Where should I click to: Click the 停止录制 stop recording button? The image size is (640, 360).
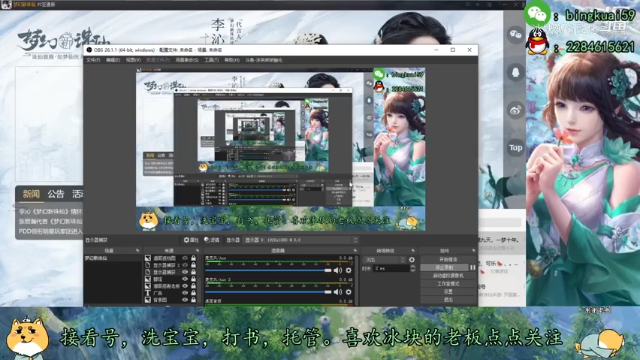(x=444, y=267)
